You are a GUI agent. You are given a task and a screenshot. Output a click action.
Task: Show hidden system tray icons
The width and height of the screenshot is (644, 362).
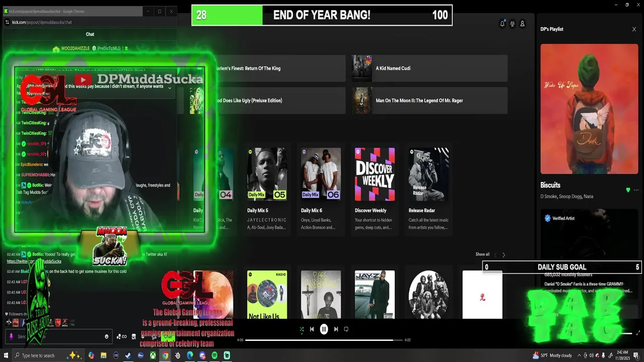pyautogui.click(x=579, y=355)
